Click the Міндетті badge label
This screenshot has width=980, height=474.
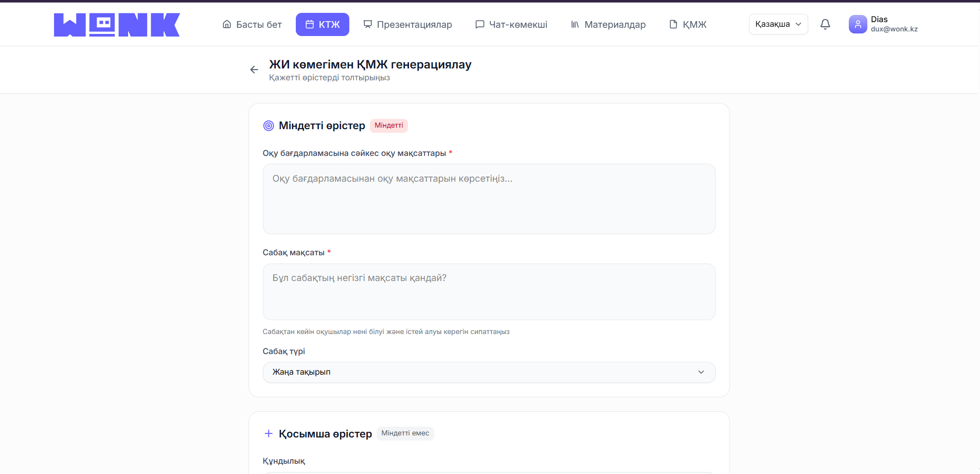(388, 126)
